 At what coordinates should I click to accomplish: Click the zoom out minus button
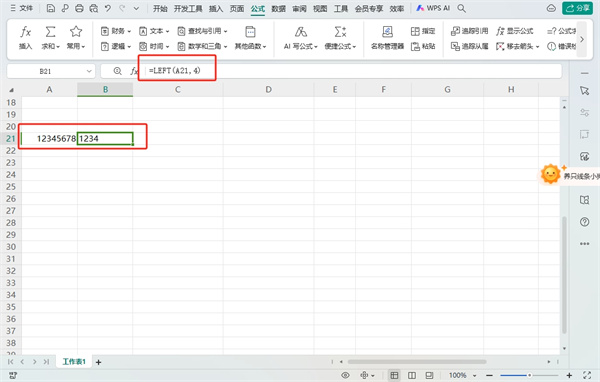(x=489, y=375)
